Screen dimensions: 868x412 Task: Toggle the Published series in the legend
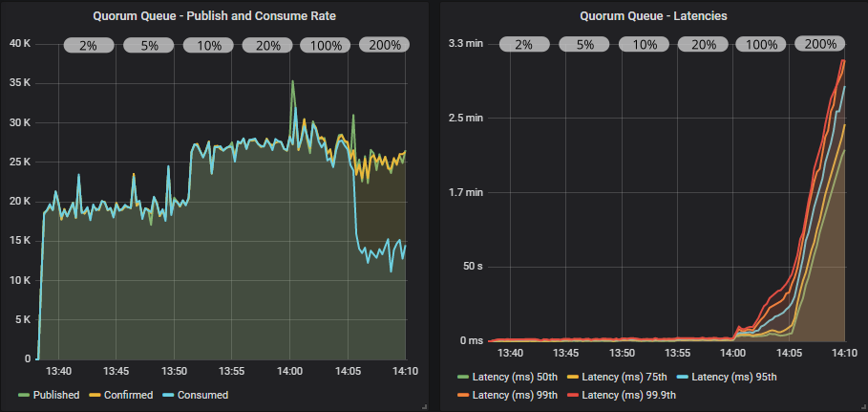coord(55,395)
